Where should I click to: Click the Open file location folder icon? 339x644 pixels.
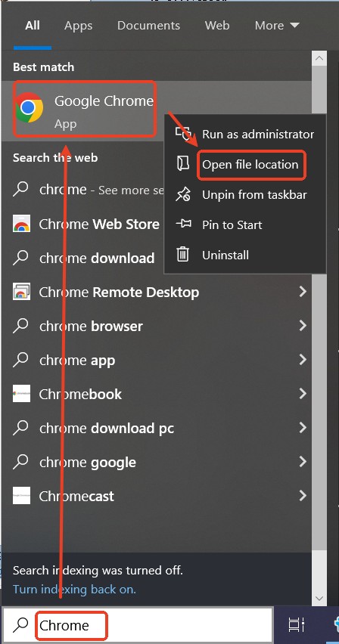tap(182, 164)
